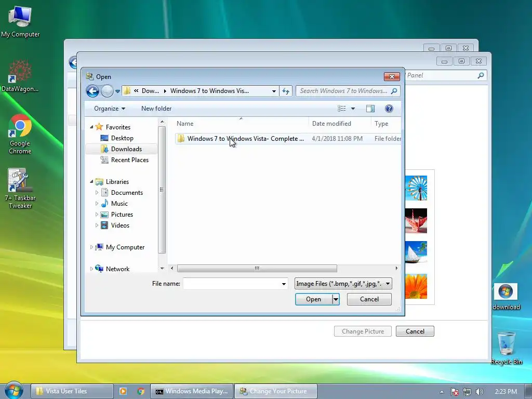This screenshot has width=532, height=399.
Task: Expand Network in navigation pane
Action: [91, 269]
